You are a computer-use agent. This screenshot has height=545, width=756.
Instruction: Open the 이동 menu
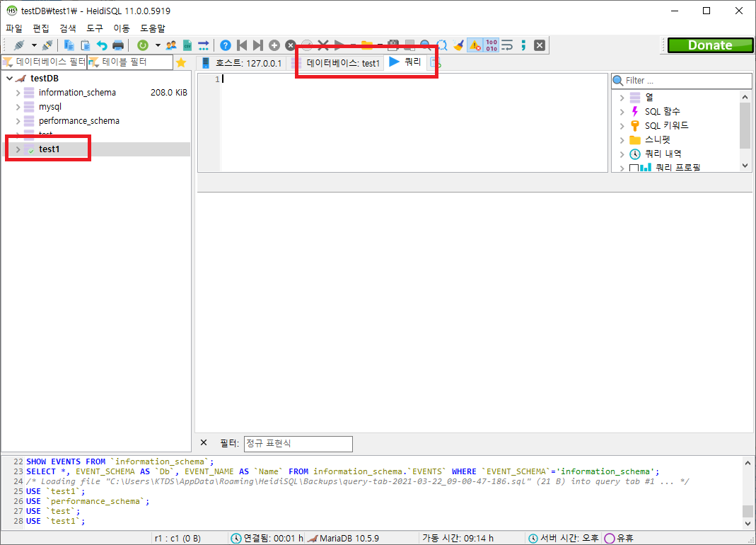click(x=122, y=28)
